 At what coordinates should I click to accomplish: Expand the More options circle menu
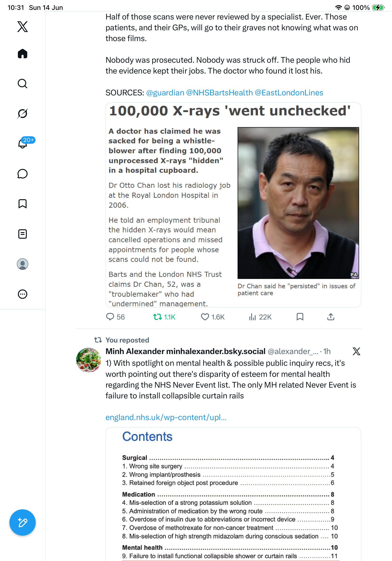click(x=23, y=294)
